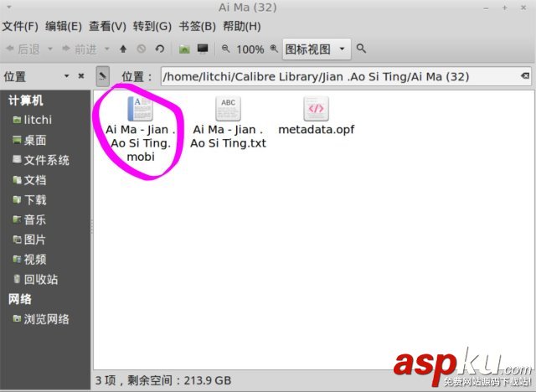Click the stop loading icon

pos(142,49)
